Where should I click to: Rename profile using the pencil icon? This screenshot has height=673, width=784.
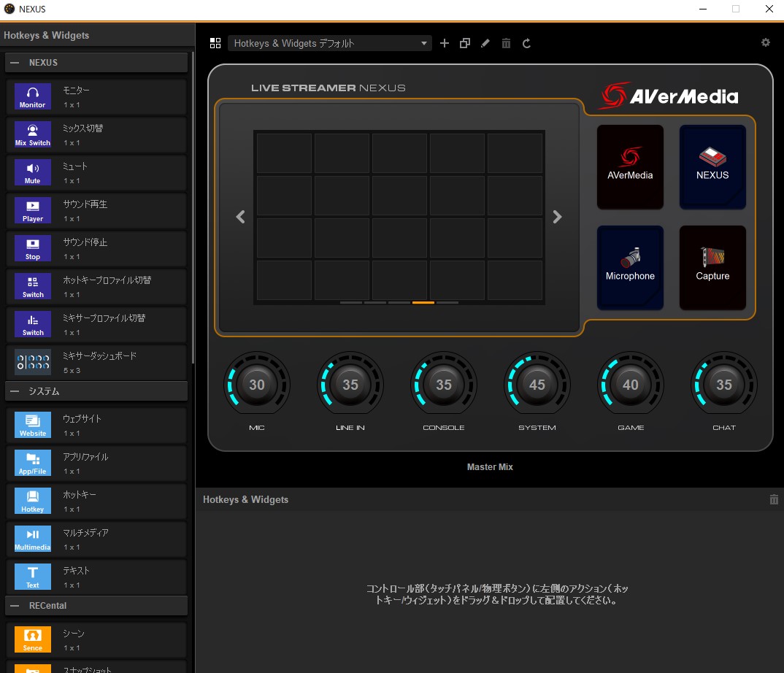pyautogui.click(x=485, y=43)
